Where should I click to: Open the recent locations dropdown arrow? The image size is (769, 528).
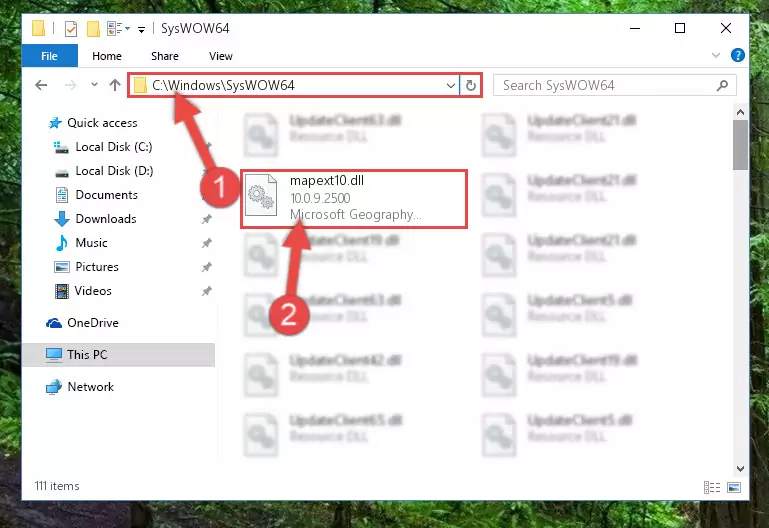pyautogui.click(x=94, y=85)
